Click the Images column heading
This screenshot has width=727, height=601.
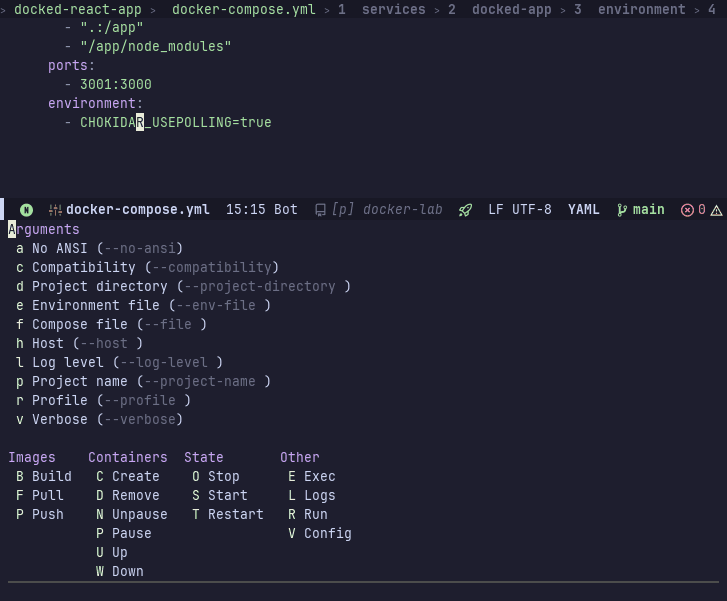click(32, 458)
